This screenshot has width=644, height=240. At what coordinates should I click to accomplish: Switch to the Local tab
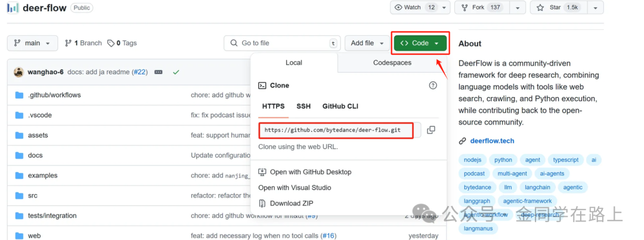tap(293, 63)
